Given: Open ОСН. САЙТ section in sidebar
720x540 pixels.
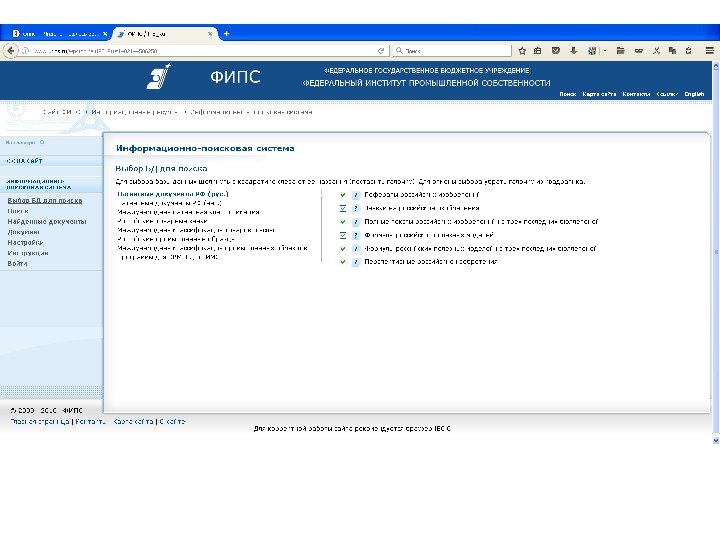Looking at the screenshot, I should [x=24, y=161].
